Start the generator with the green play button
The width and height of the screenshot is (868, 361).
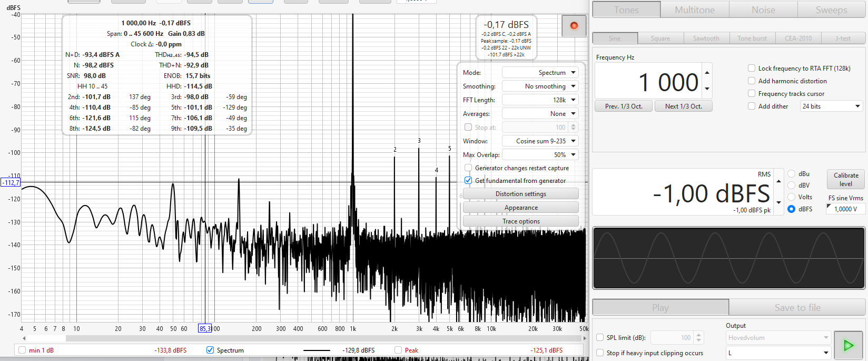(x=849, y=345)
